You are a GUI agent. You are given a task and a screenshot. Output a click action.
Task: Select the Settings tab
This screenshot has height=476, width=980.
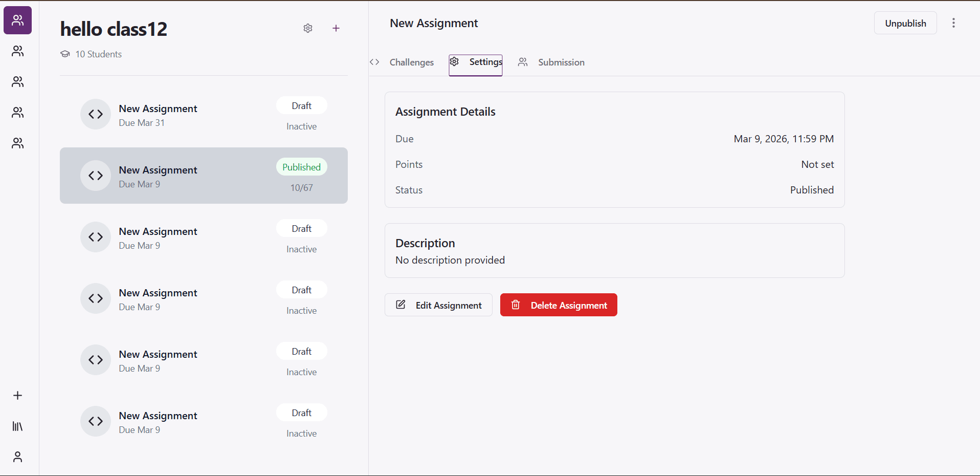476,62
